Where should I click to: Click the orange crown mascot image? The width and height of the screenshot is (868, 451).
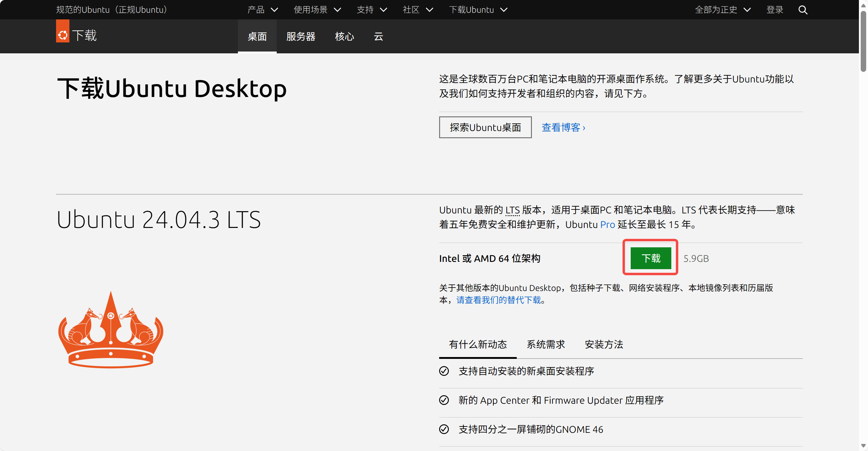[x=111, y=330]
